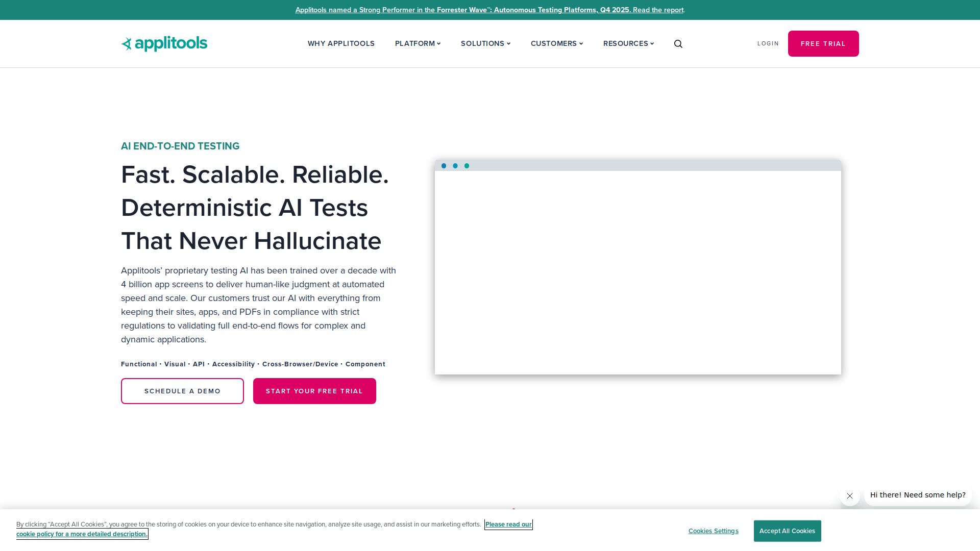Click the Applitools logo
The image size is (980, 551).
tap(164, 44)
